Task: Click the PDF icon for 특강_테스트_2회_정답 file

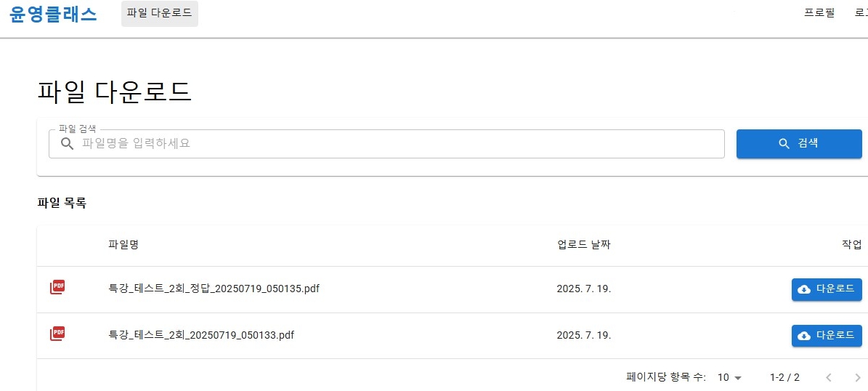Action: pyautogui.click(x=57, y=288)
